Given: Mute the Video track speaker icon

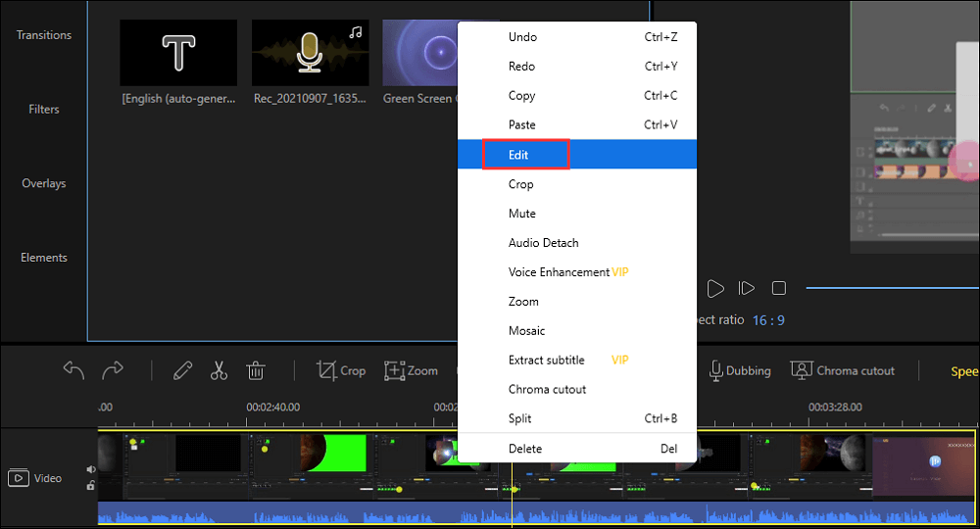Looking at the screenshot, I should point(90,469).
